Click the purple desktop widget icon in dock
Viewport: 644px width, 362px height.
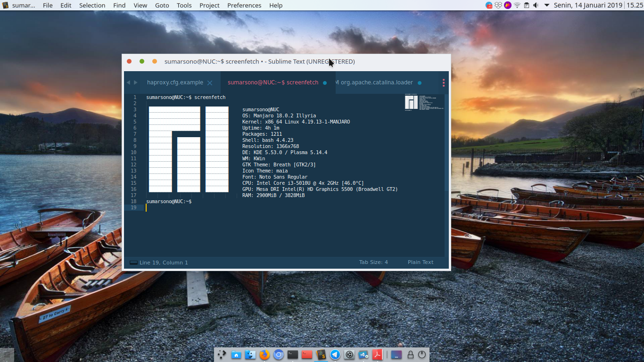[x=396, y=354]
